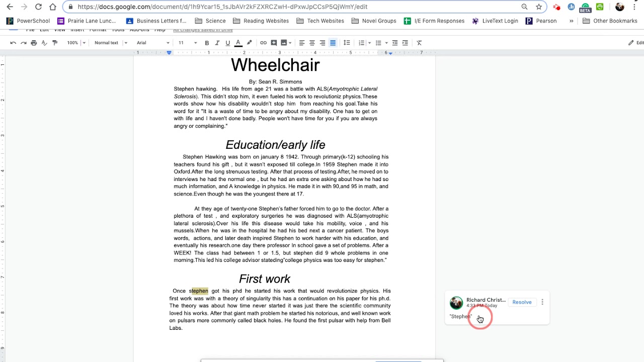Increase the paragraph indent
Image resolution: width=644 pixels, height=362 pixels.
point(405,43)
